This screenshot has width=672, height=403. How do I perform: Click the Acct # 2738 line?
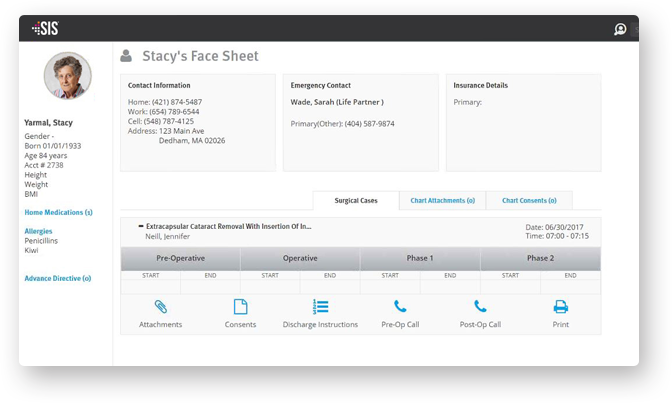[44, 165]
